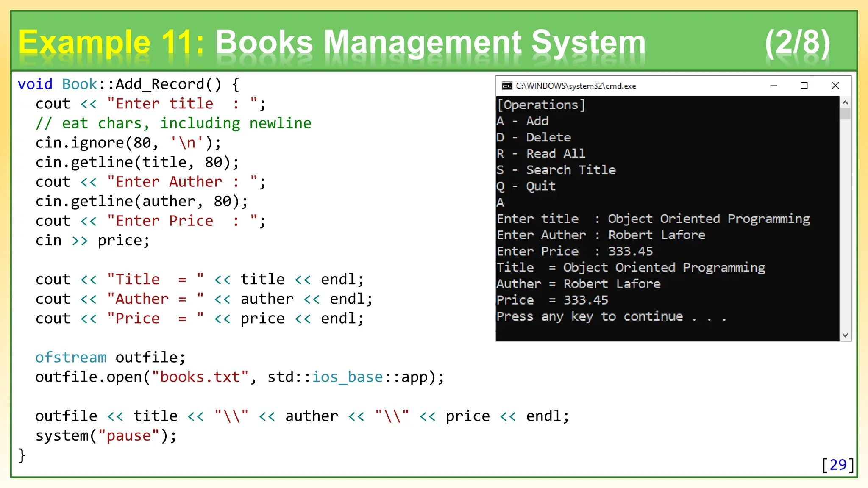Image resolution: width=868 pixels, height=488 pixels.
Task: Click slide page number 29
Action: click(x=838, y=465)
